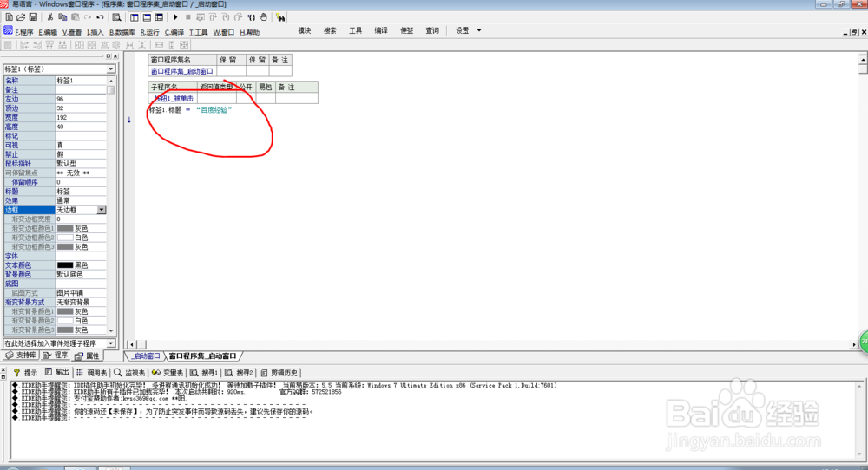Click the 文本颜色 black swatch

tap(65, 265)
